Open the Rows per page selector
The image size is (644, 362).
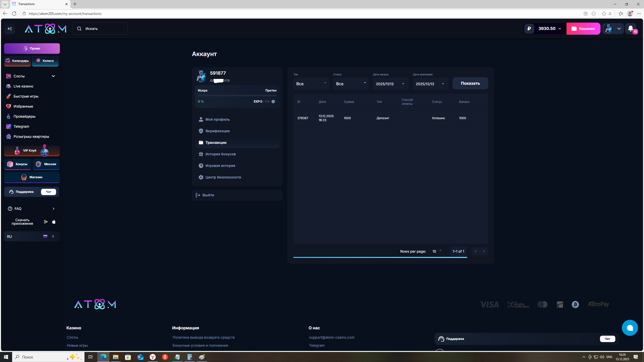coord(437,251)
